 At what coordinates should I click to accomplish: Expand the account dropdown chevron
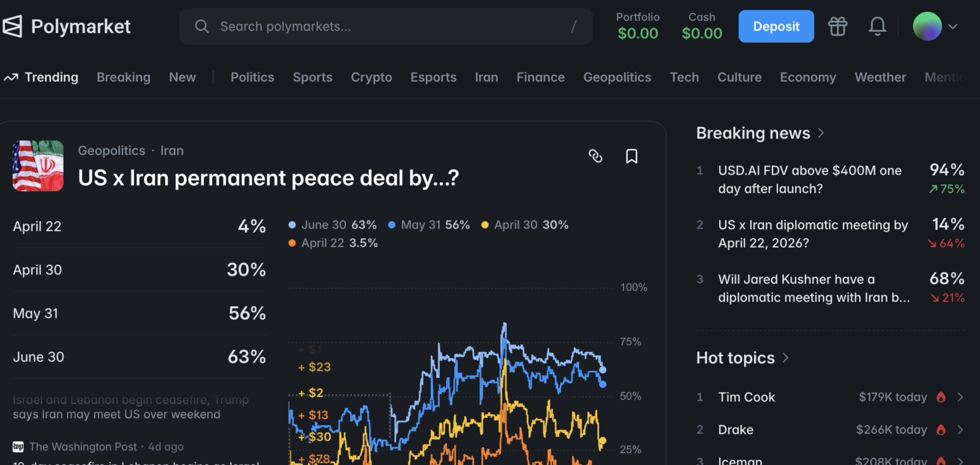(x=953, y=26)
